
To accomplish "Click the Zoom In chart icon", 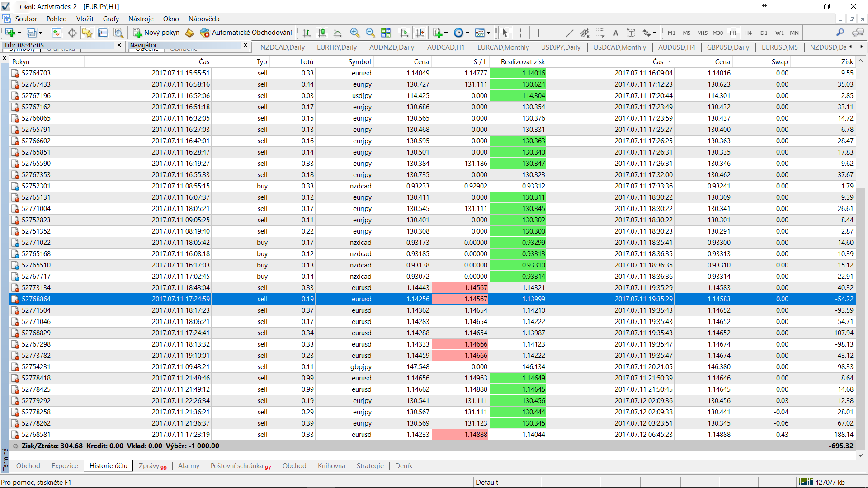I will click(355, 33).
